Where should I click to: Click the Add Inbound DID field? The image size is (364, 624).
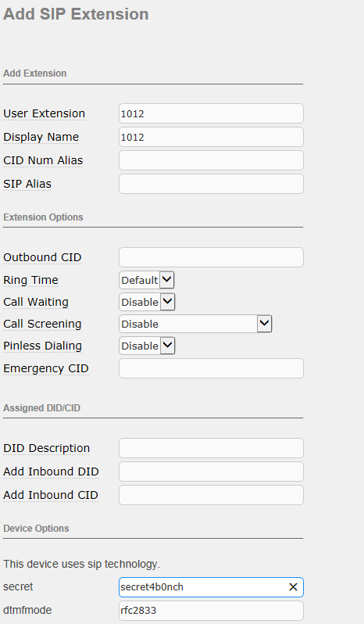click(211, 472)
